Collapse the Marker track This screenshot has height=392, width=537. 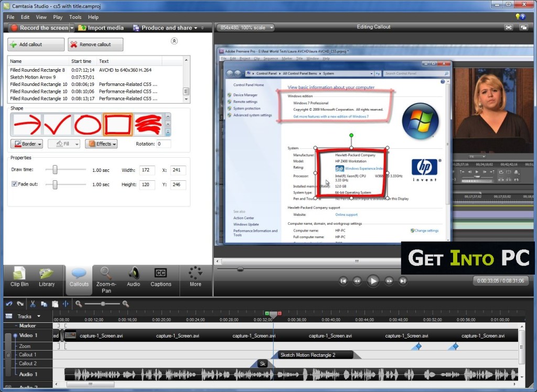point(16,325)
